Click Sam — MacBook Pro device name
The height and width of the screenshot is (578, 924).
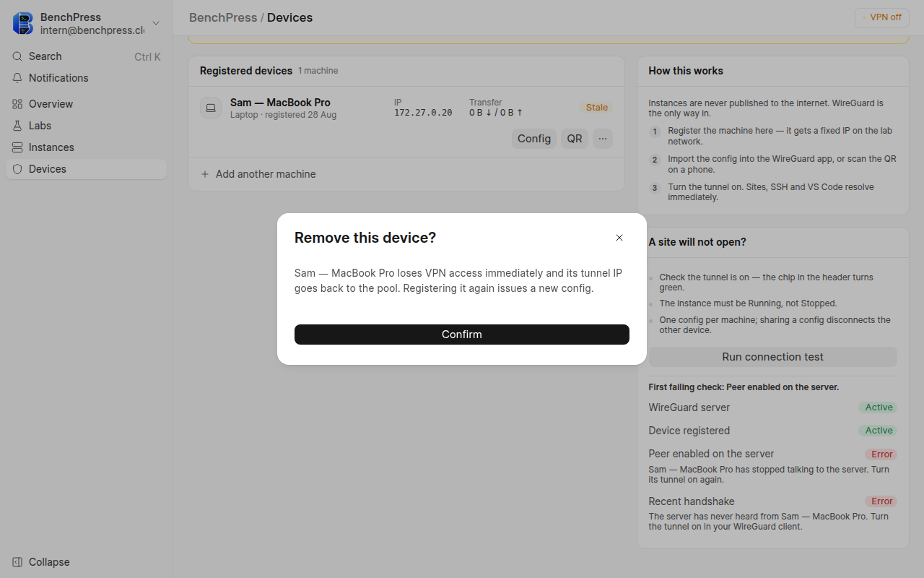coord(280,103)
